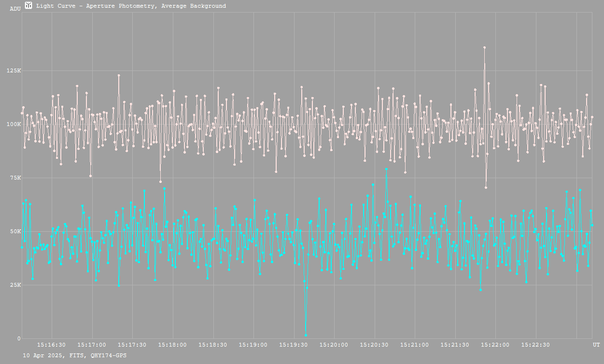Click the 0 value on the ADU axis
The width and height of the screenshot is (604, 364).
[x=19, y=339]
